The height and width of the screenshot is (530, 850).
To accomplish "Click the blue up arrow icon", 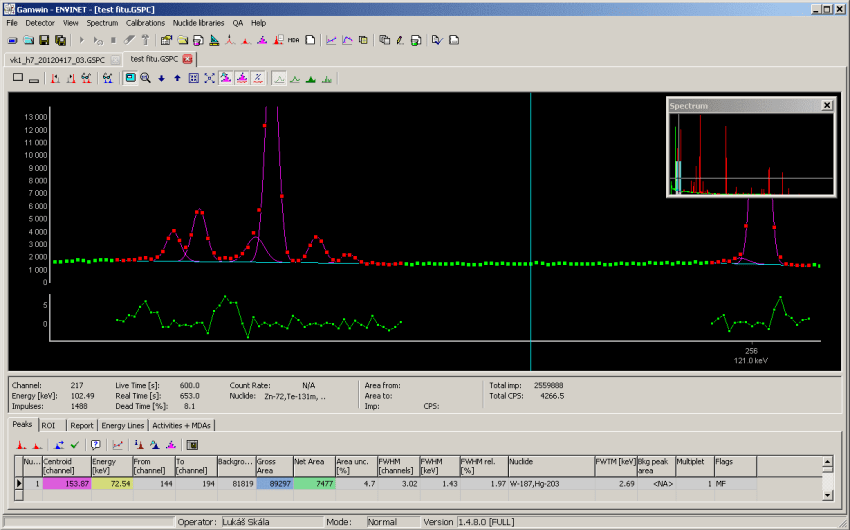I will pyautogui.click(x=177, y=77).
